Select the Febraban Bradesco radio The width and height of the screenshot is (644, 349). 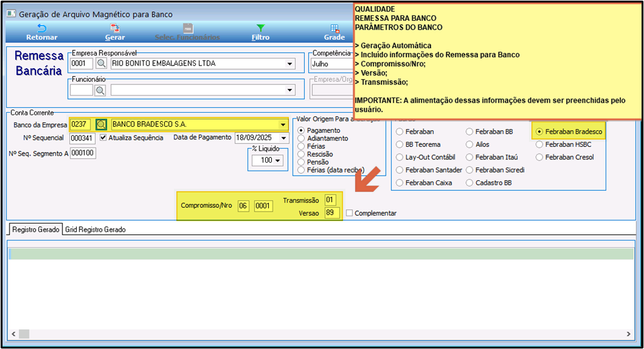tap(539, 132)
